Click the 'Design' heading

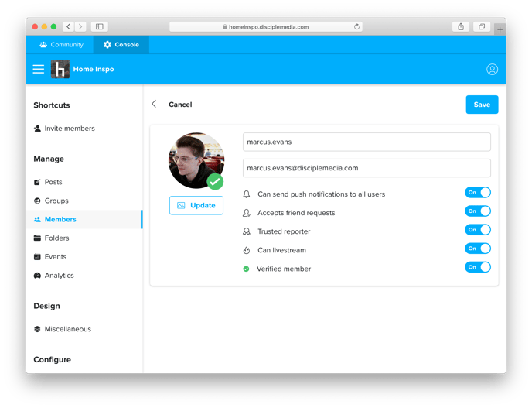pyautogui.click(x=47, y=306)
